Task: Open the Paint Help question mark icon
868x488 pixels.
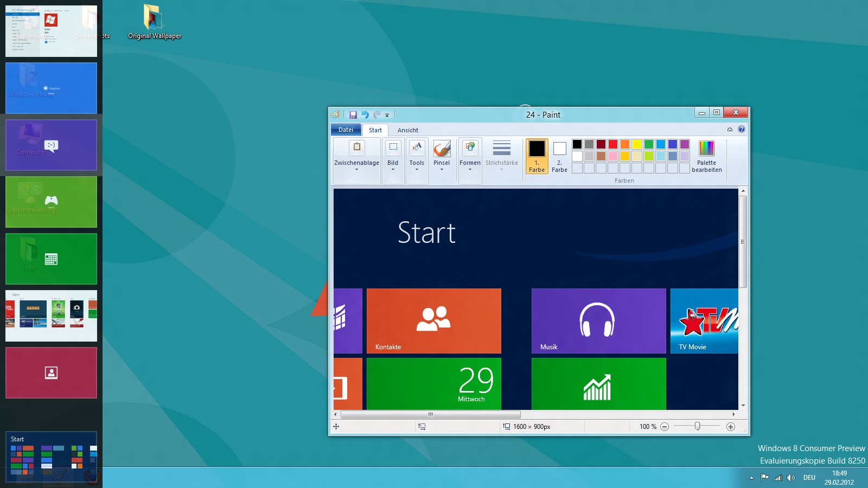Action: pos(742,129)
